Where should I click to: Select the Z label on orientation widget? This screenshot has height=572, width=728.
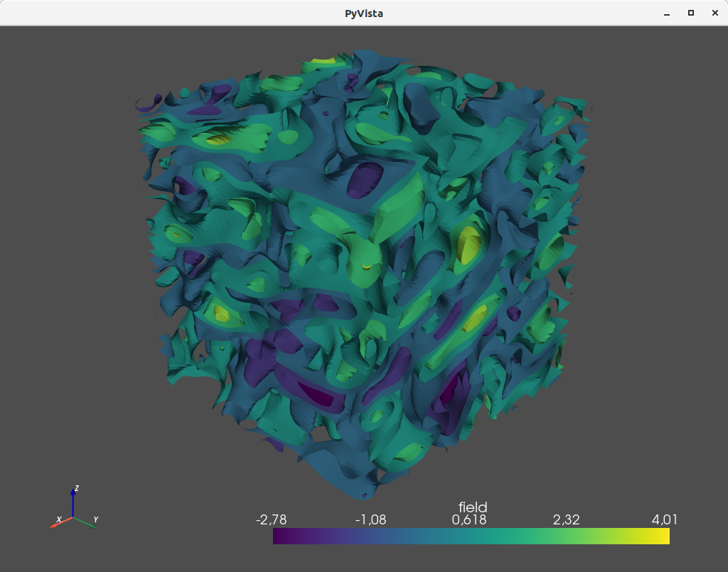[x=76, y=488]
